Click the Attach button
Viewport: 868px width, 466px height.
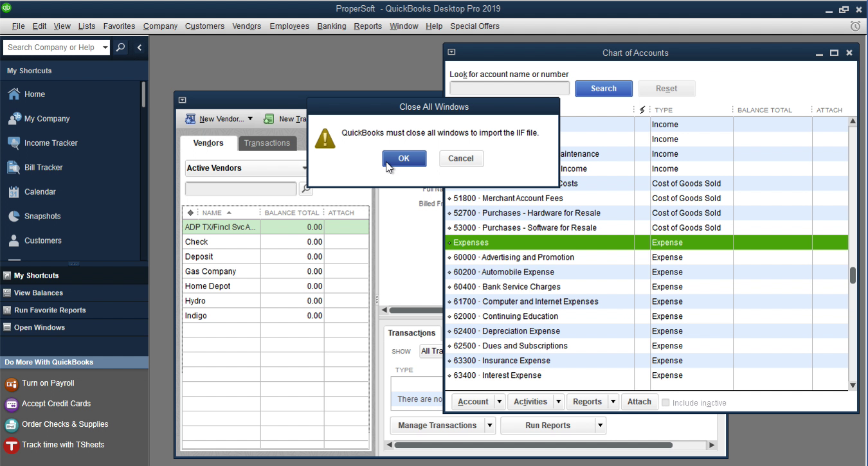pyautogui.click(x=639, y=402)
